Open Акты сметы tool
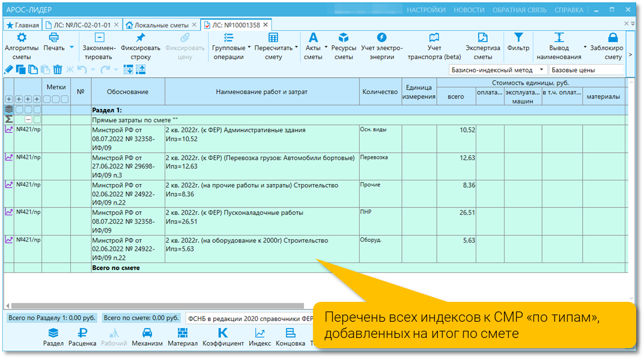Viewport: 644px width, 359px height. (x=313, y=46)
